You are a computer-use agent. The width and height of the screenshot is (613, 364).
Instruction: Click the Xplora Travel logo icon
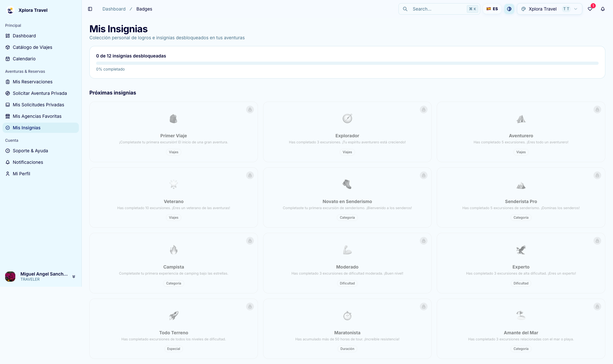pos(10,10)
